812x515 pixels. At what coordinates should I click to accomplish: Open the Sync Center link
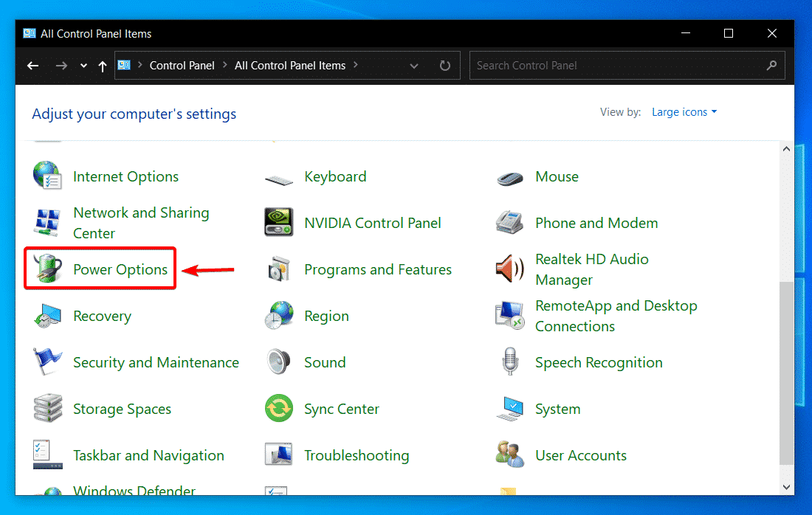[x=341, y=409]
